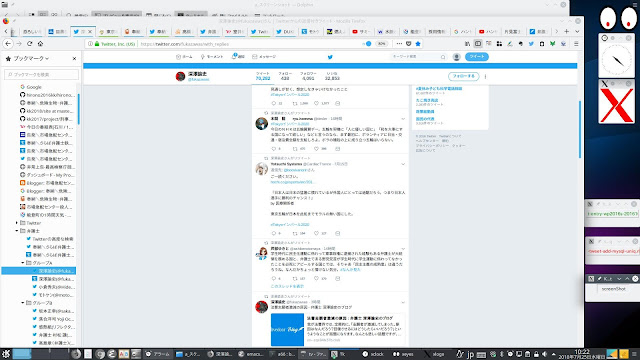
Task: Click the 80% zoom level indicator
Action: [x=381, y=44]
